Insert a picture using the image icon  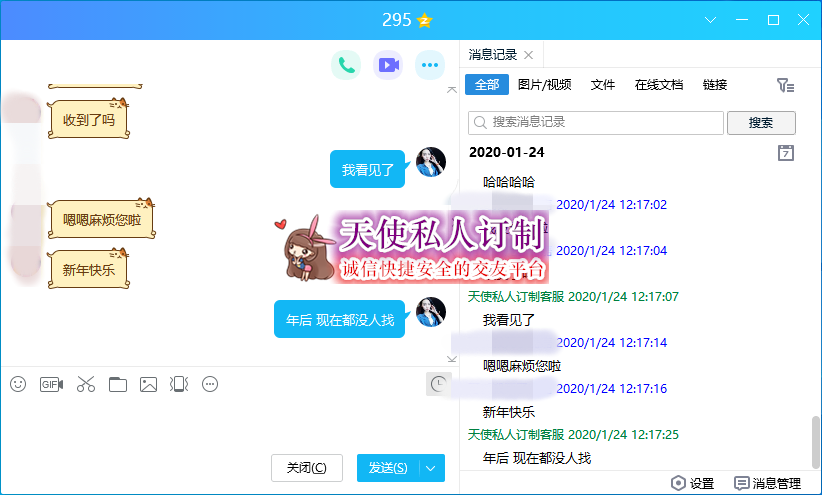click(149, 384)
